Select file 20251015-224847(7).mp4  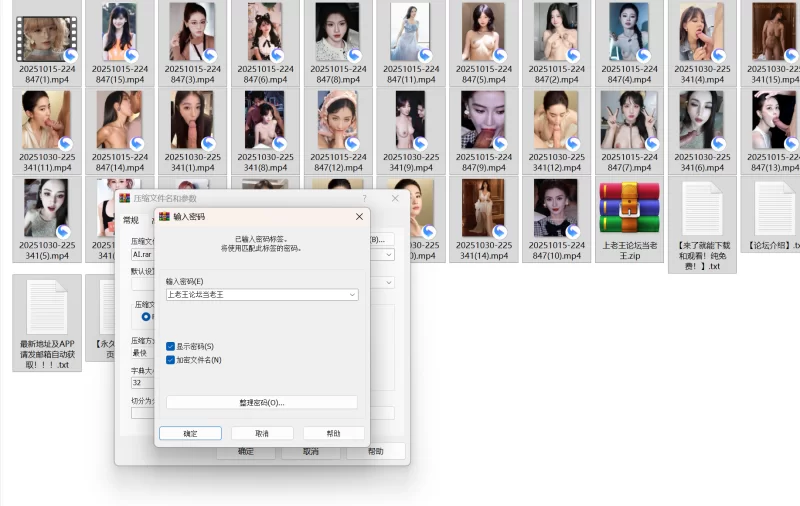click(629, 132)
